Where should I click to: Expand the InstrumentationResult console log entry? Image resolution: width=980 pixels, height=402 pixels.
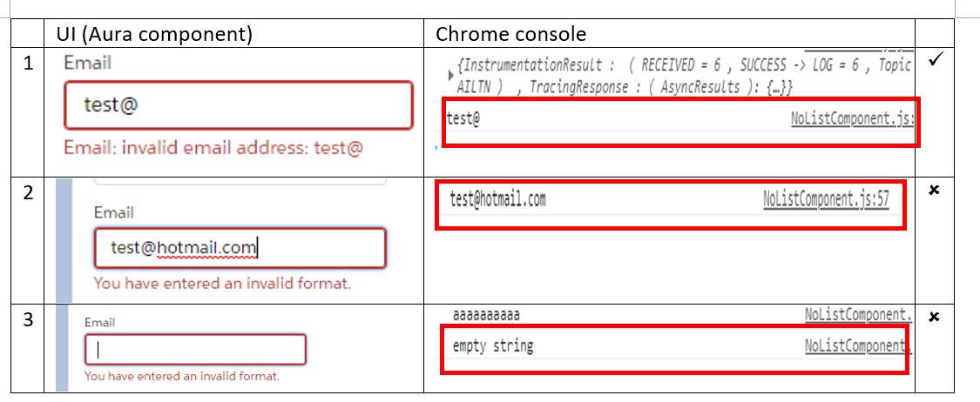coord(449,74)
